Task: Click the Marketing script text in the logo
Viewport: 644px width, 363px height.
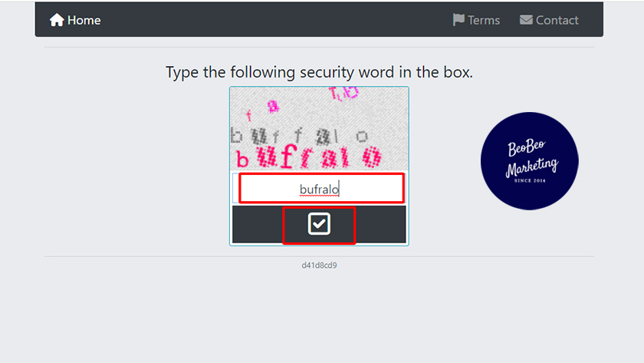Action: coord(531,167)
